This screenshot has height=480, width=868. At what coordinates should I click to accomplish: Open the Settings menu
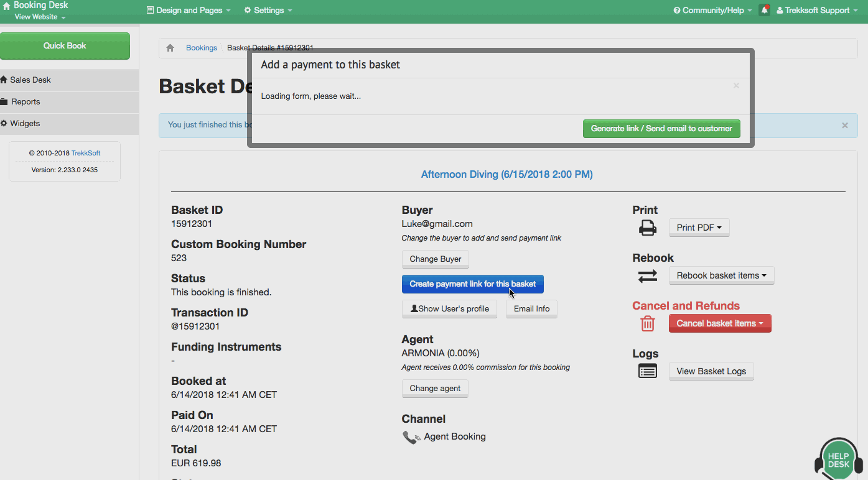[268, 10]
